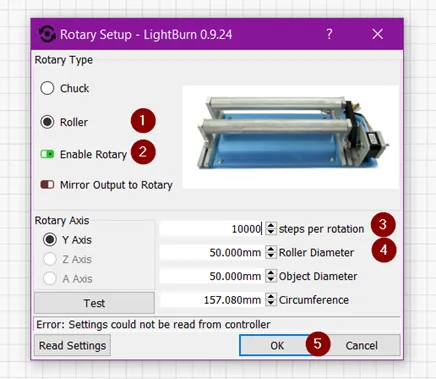Select the Y Axis radio button
436x379 pixels.
click(x=50, y=240)
